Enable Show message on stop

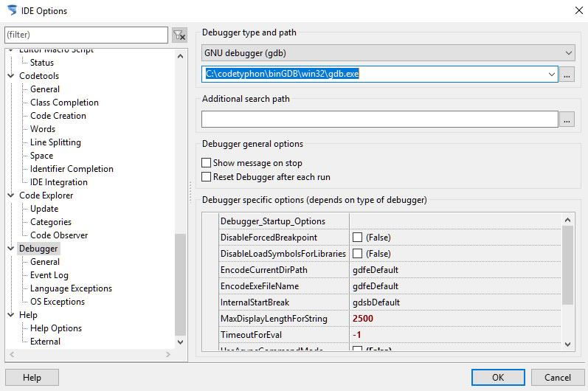[x=207, y=163]
